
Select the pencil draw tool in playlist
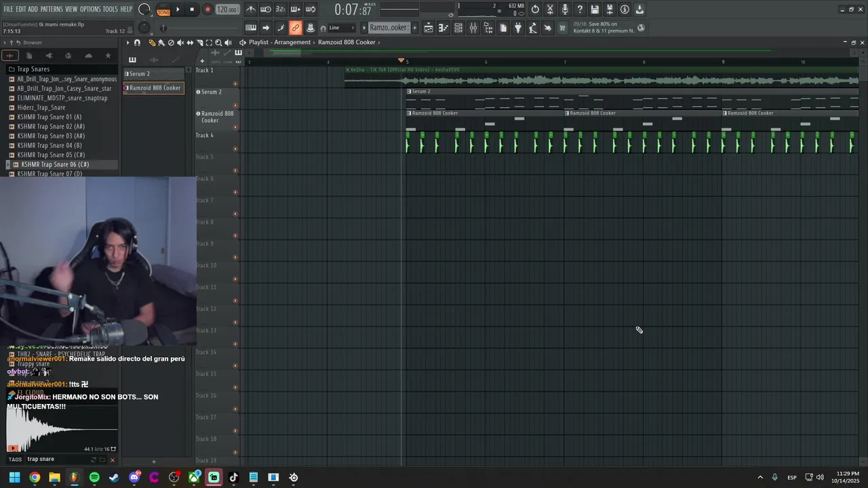click(x=152, y=43)
